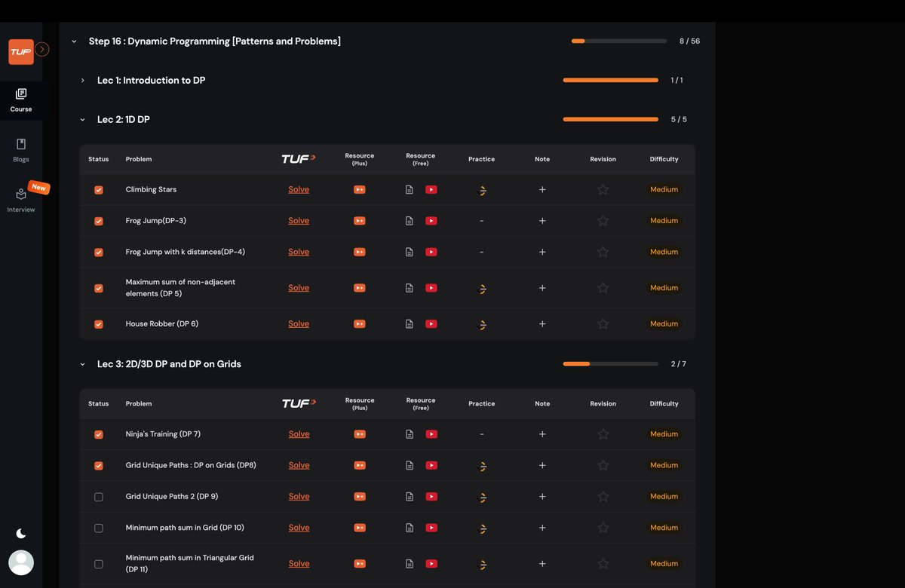The height and width of the screenshot is (588, 905).
Task: Open the Course section in sidebar
Action: click(x=21, y=100)
